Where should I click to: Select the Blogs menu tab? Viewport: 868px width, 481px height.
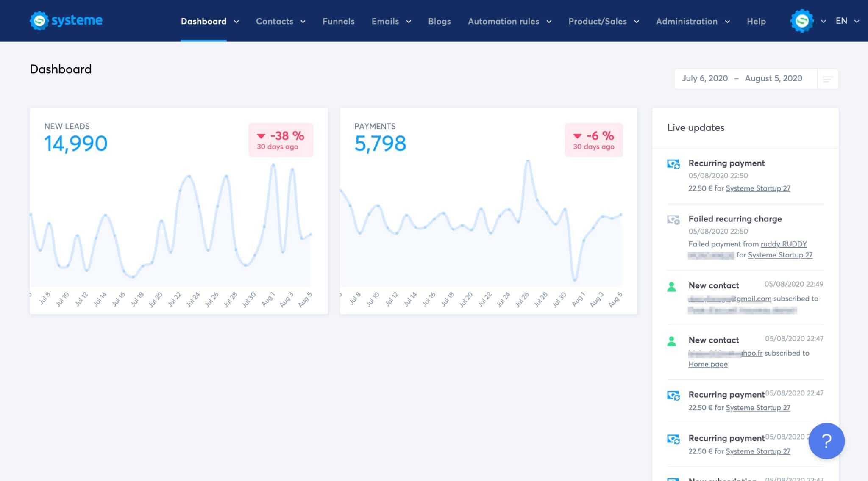click(x=440, y=21)
